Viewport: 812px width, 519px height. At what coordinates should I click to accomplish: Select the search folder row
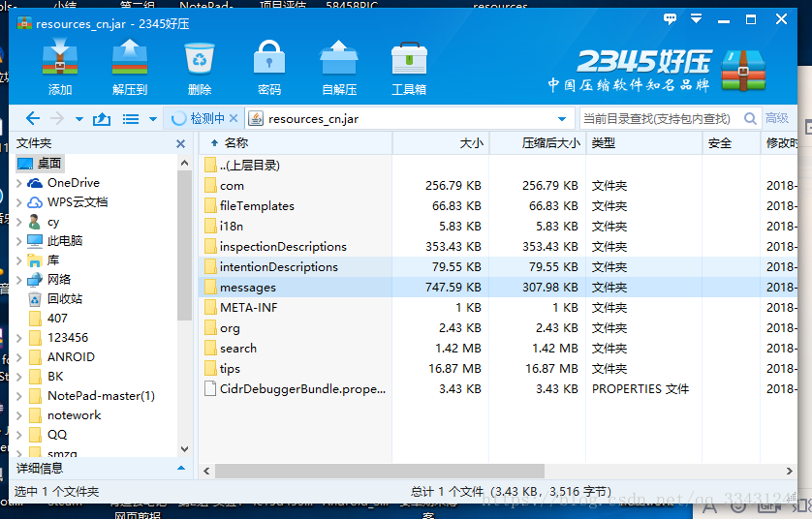498,349
